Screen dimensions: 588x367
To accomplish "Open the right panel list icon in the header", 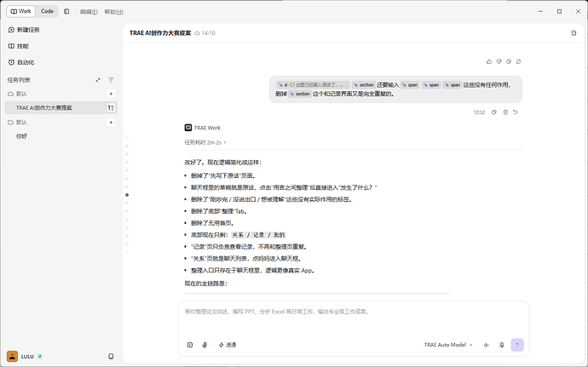I will tap(574, 33).
